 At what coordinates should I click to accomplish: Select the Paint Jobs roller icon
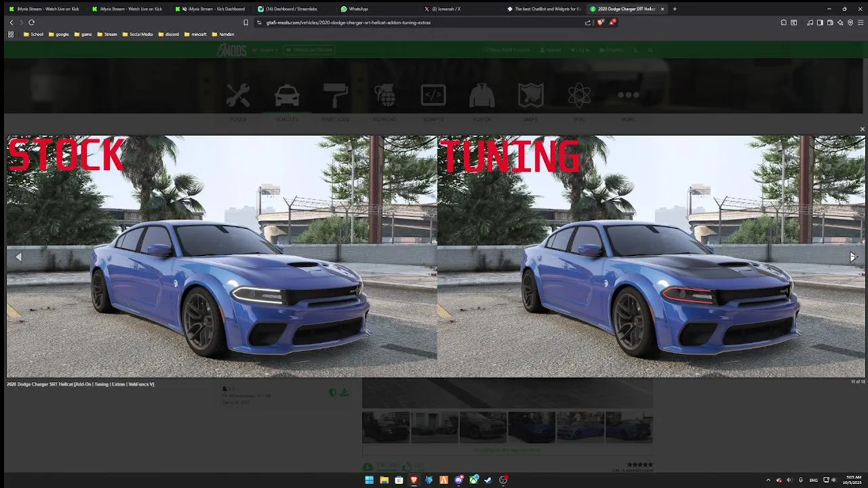coord(336,96)
